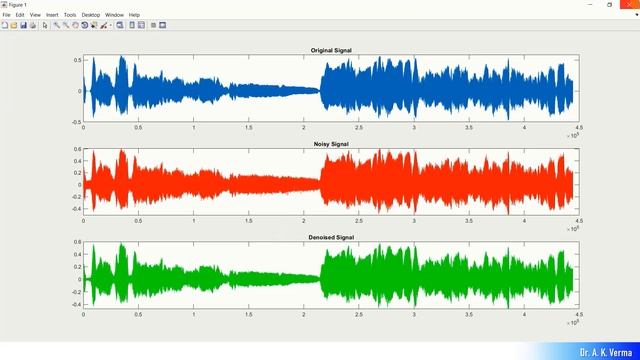
Task: Minimize the Figure 1 window
Action: tap(590, 4)
